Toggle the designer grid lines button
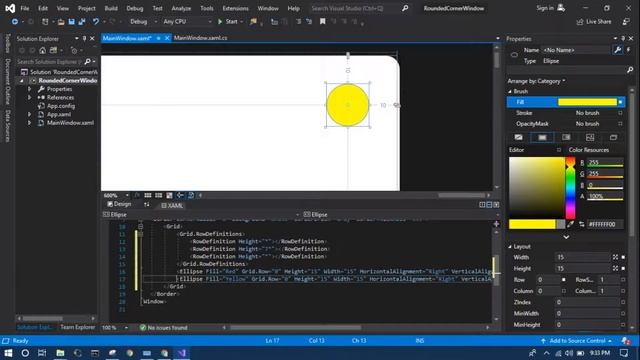 148,196
